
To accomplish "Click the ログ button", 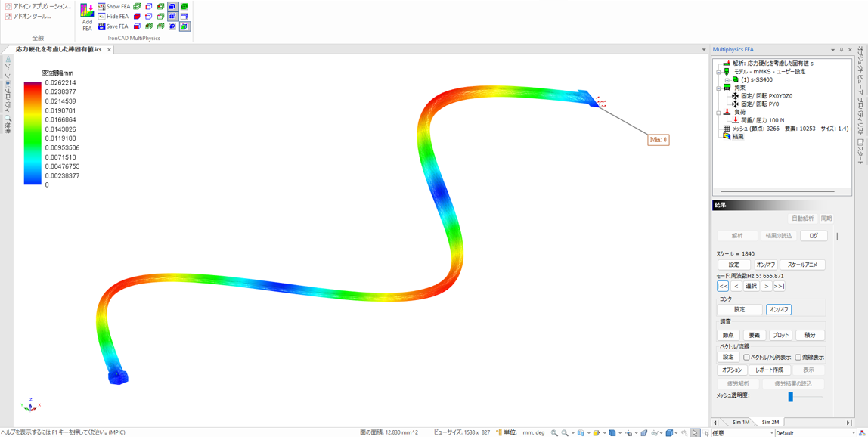I will pyautogui.click(x=814, y=236).
